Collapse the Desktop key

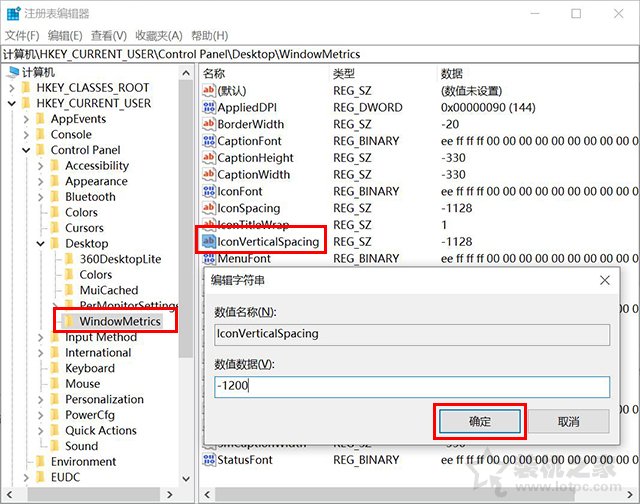(40, 244)
